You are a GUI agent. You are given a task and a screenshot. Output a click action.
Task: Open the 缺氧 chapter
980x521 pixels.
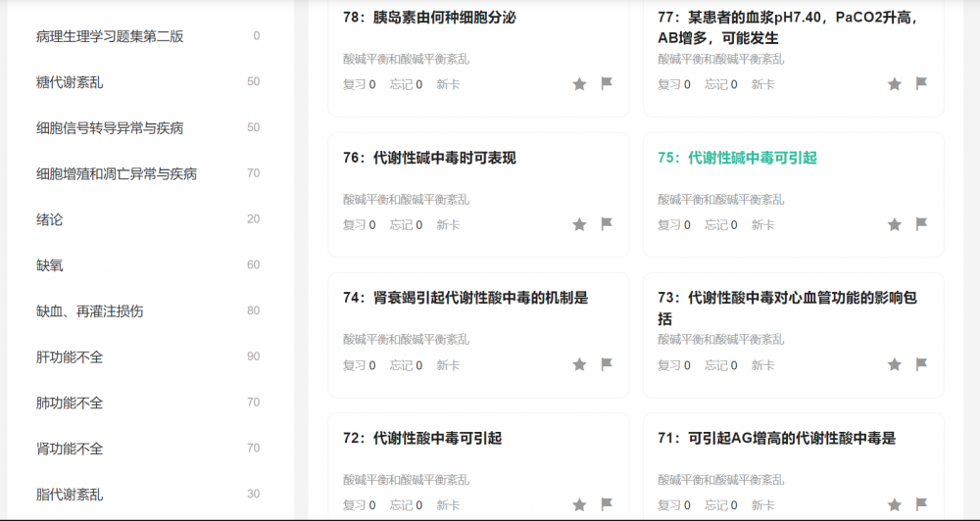pyautogui.click(x=49, y=265)
